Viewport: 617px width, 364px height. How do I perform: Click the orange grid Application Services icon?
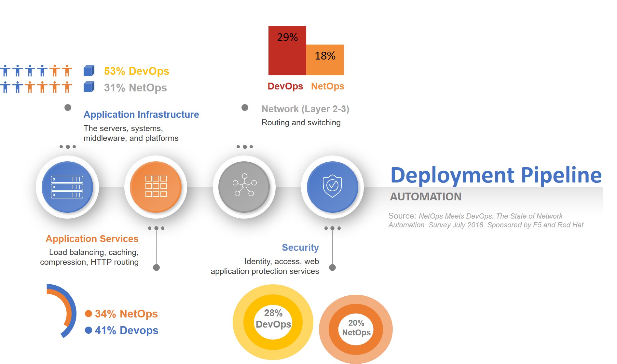(x=156, y=187)
